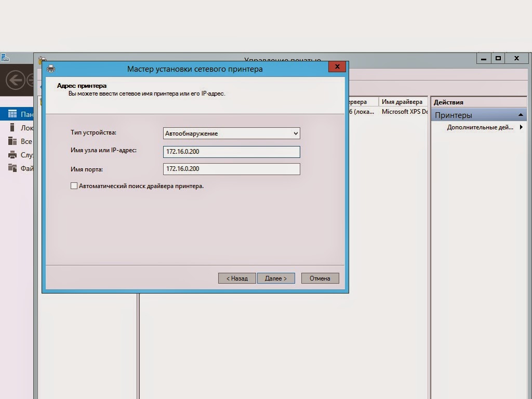Maximize the Управление печатью window
The width and height of the screenshot is (532, 399).
(498, 58)
